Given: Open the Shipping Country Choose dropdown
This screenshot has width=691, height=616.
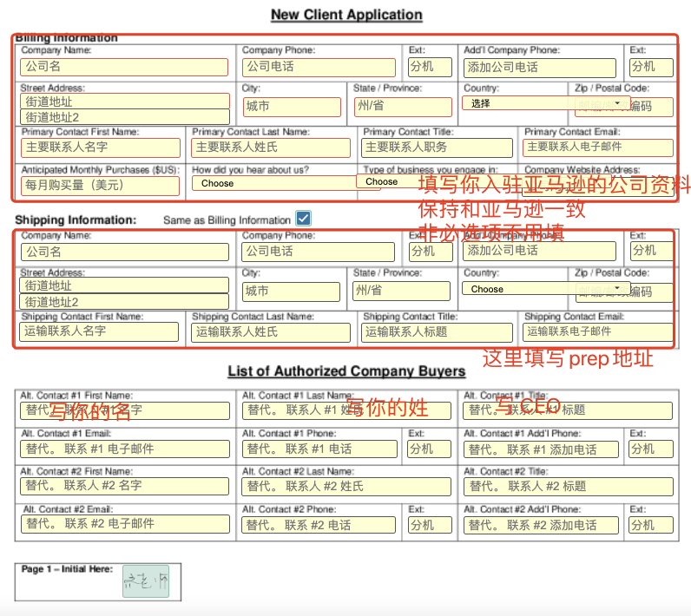Looking at the screenshot, I should click(546, 289).
